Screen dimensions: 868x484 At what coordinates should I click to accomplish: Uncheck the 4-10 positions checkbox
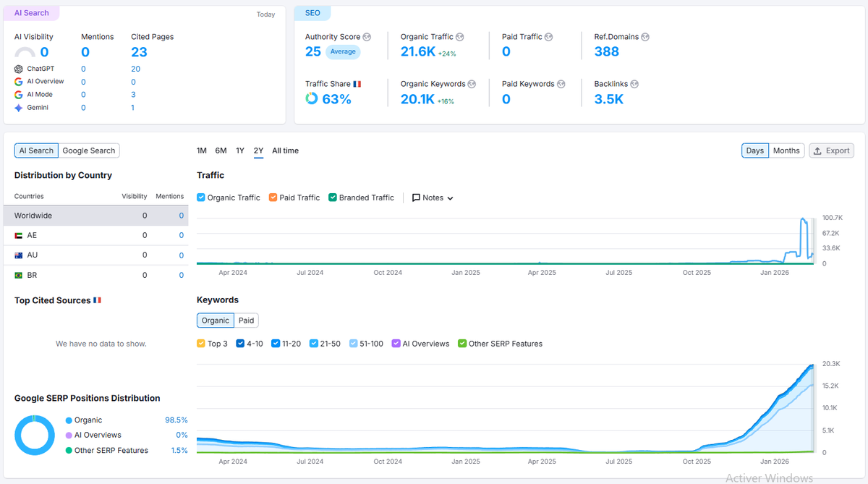[240, 344]
